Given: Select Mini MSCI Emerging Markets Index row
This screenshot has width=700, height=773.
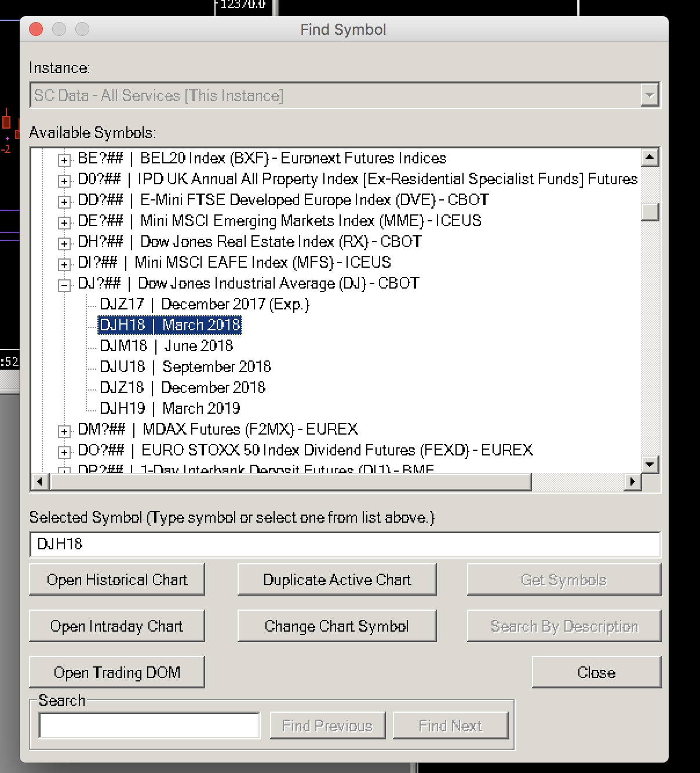Looking at the screenshot, I should coord(279,221).
